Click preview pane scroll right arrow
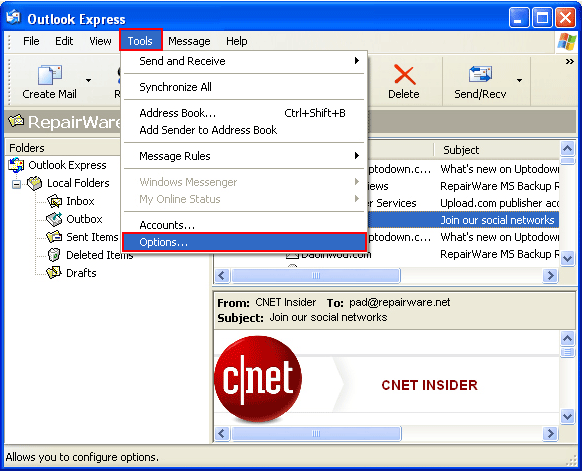Image resolution: width=582 pixels, height=471 pixels. (550, 434)
